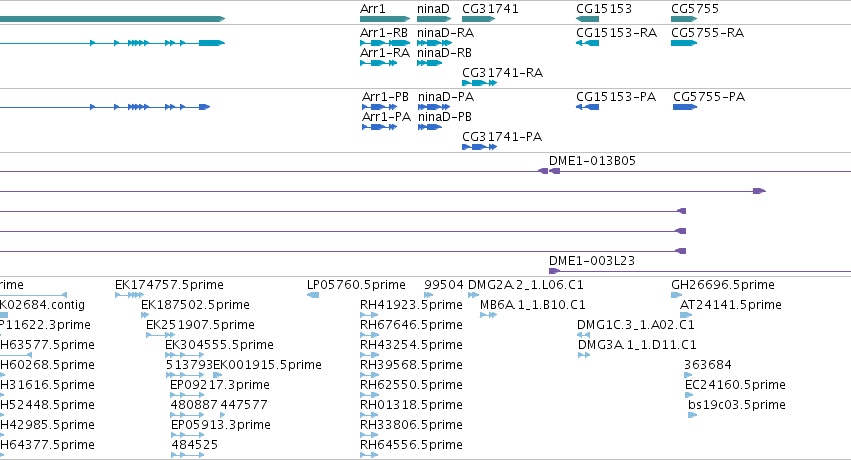
Task: Click feature 480887
Action: coord(194,405)
